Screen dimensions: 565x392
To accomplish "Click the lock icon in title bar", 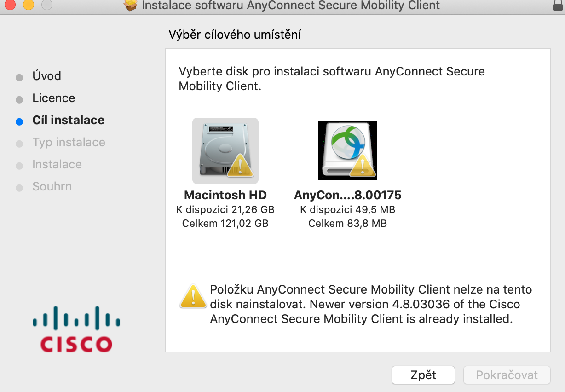I will point(558,6).
